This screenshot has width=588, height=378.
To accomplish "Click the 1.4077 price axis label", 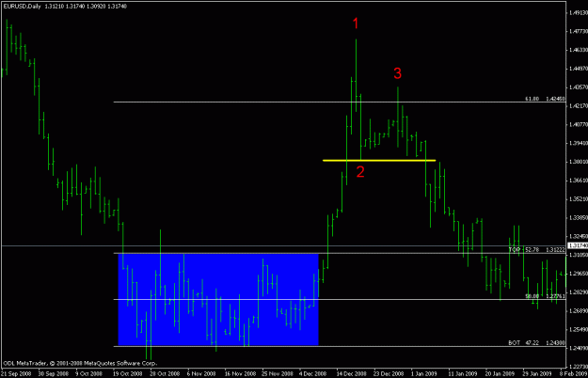I will [579, 124].
